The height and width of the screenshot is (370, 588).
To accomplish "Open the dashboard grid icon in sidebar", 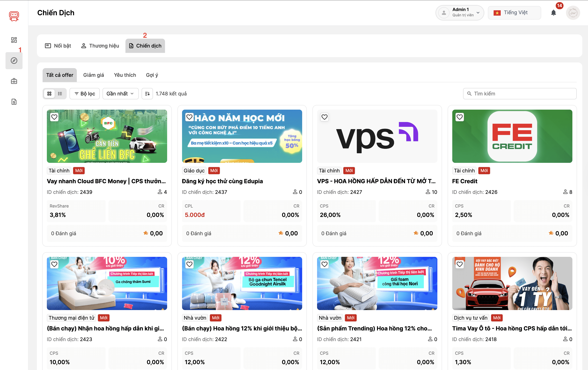I will click(14, 40).
